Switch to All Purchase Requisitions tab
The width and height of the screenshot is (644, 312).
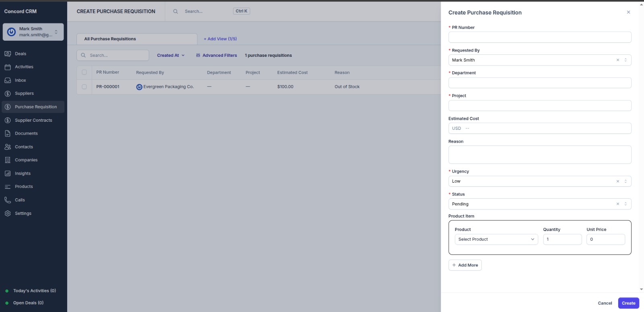pos(110,39)
